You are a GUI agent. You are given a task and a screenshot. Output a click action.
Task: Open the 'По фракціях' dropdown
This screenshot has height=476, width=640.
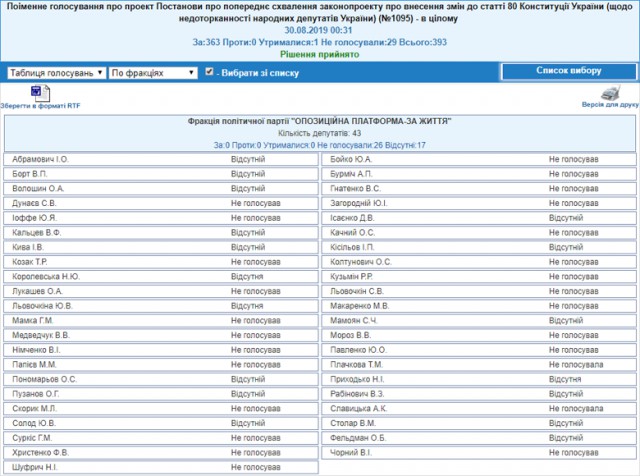coord(153,73)
